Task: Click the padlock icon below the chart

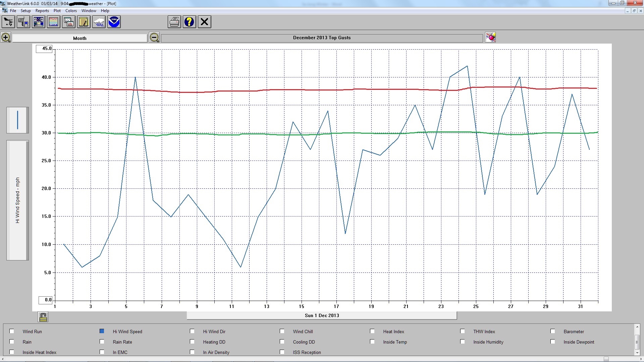Action: [43, 317]
